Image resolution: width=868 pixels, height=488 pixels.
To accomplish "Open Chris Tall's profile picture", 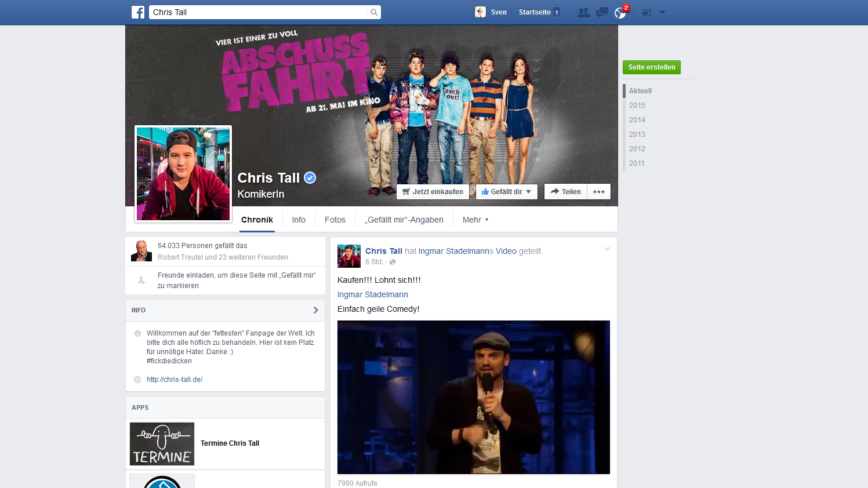I will tap(183, 174).
